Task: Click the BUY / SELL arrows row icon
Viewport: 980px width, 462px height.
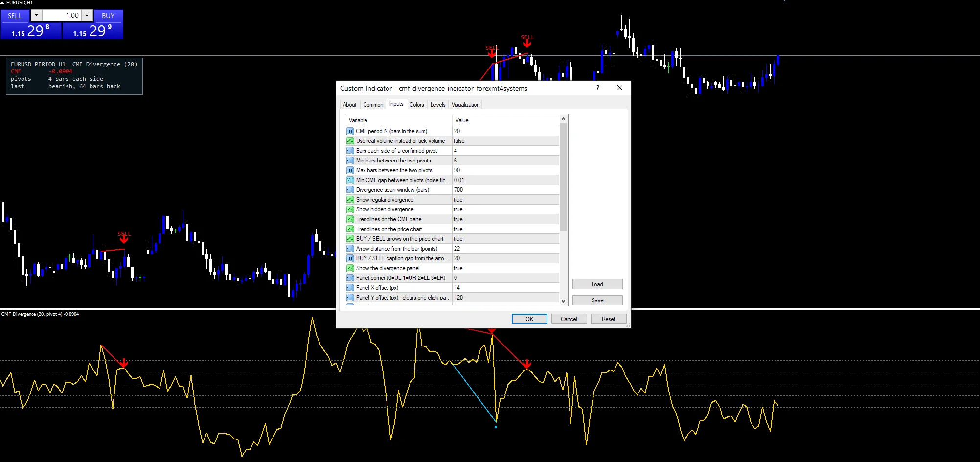Action: point(350,239)
